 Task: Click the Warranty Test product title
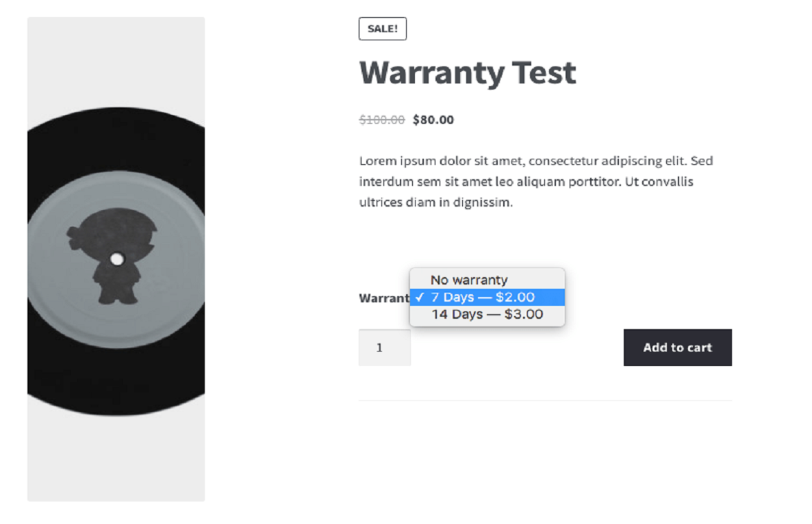click(468, 72)
